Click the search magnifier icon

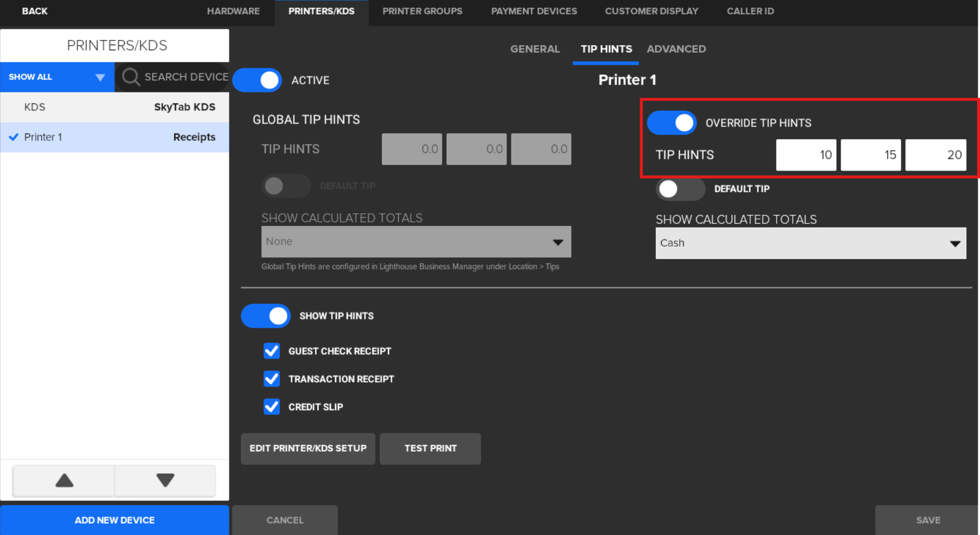pyautogui.click(x=131, y=77)
